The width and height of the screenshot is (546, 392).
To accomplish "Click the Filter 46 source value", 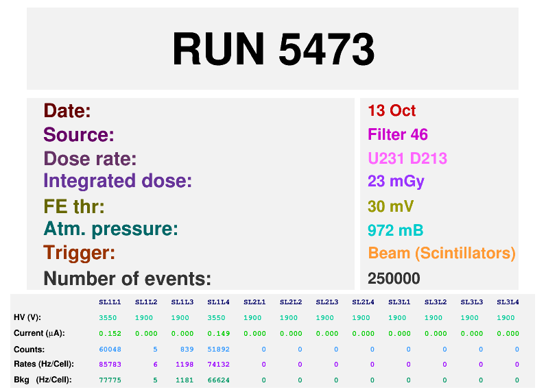I will point(398,135).
